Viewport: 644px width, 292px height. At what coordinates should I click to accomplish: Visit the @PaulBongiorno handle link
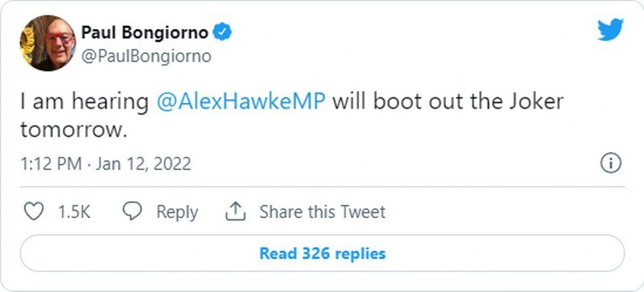point(147,56)
